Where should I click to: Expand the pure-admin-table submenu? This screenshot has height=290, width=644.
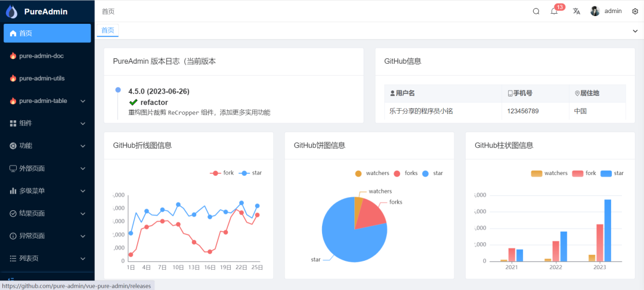[83, 101]
